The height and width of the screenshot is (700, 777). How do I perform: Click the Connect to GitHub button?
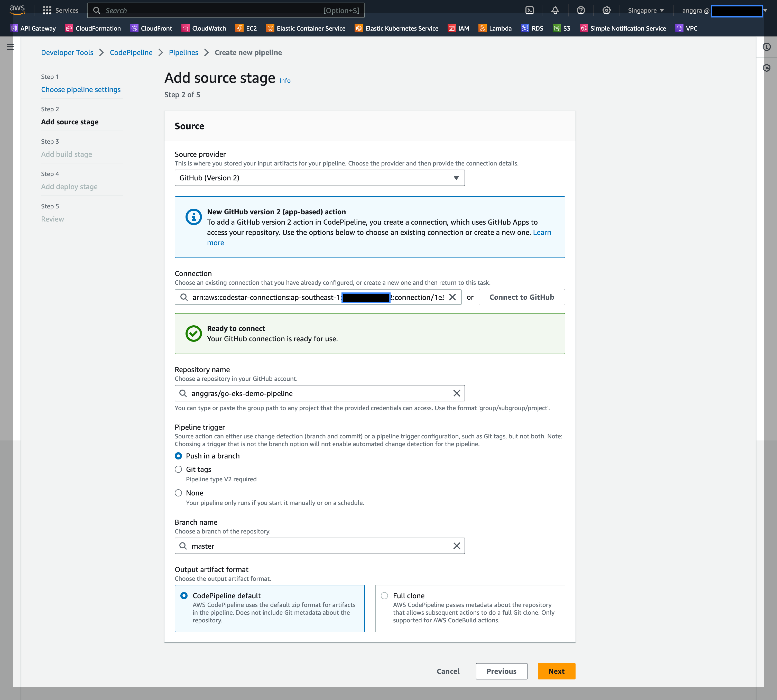coord(521,297)
